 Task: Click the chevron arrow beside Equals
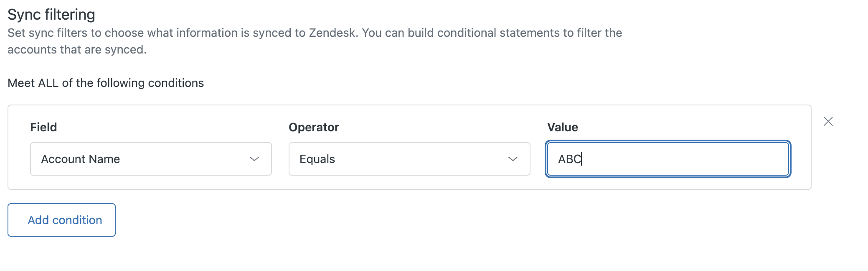513,159
